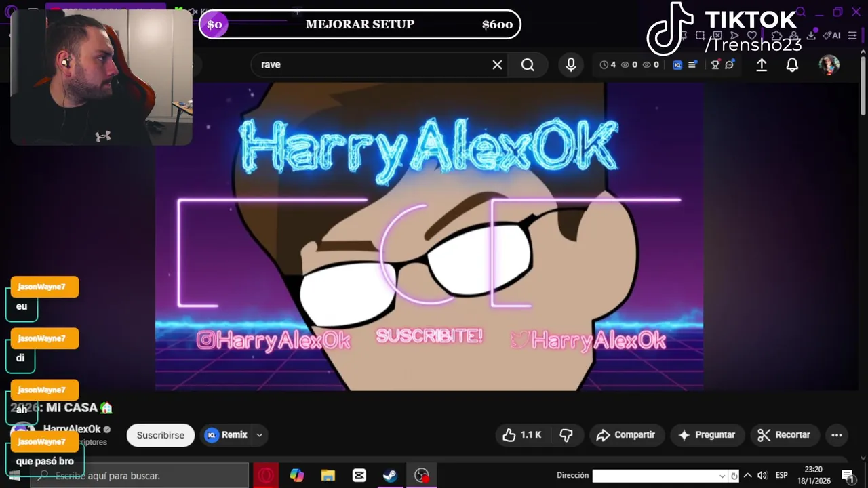Screen dimensions: 868x488
Task: Open the Windows Start button
Action: click(14, 476)
